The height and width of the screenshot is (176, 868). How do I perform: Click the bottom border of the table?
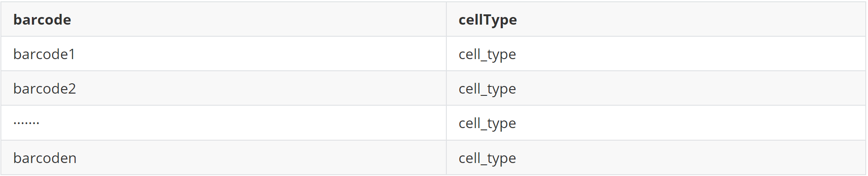click(x=433, y=175)
